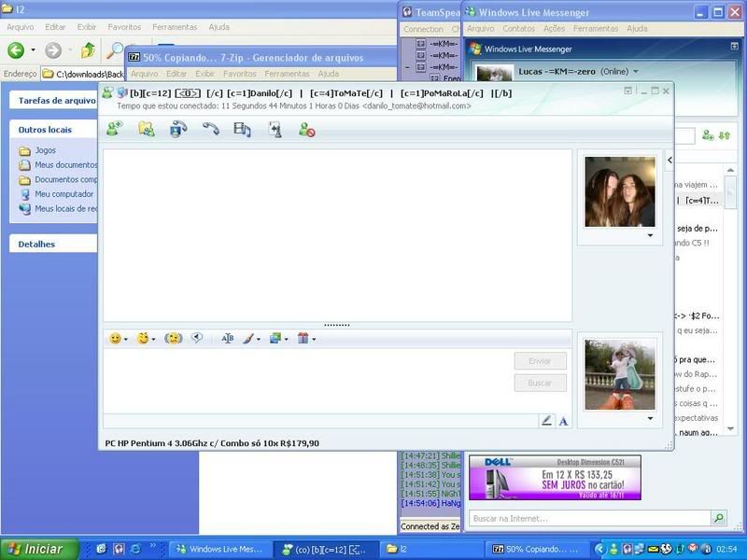Go forward in the Explorer window
747x560 pixels.
pos(53,50)
